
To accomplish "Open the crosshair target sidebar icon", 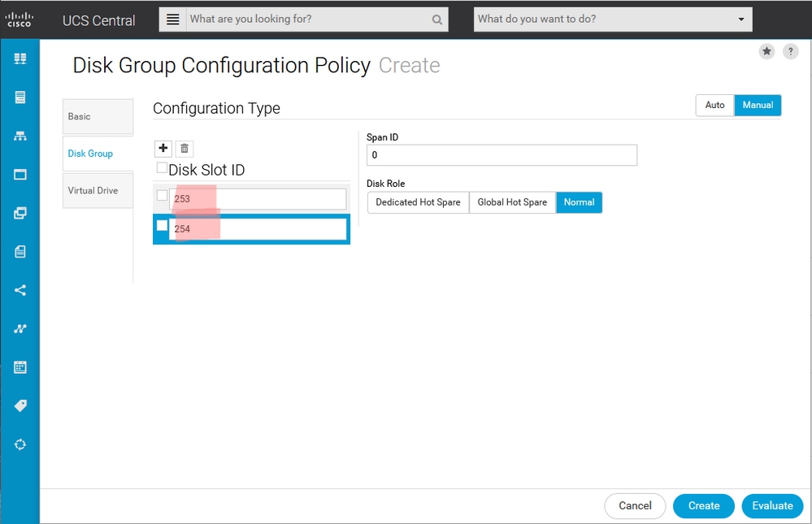I will [20, 444].
